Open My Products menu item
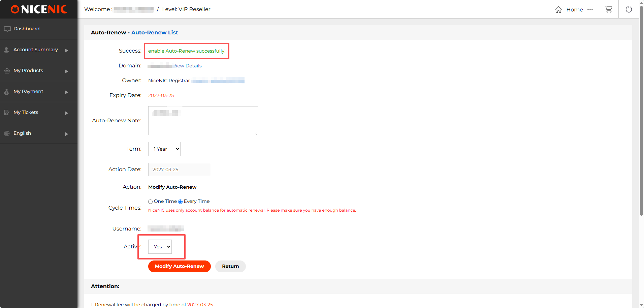 coord(39,71)
